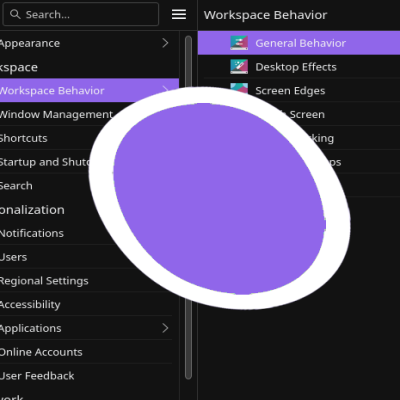Screen dimensions: 400x400
Task: Click the Search settings field
Action: 81,14
